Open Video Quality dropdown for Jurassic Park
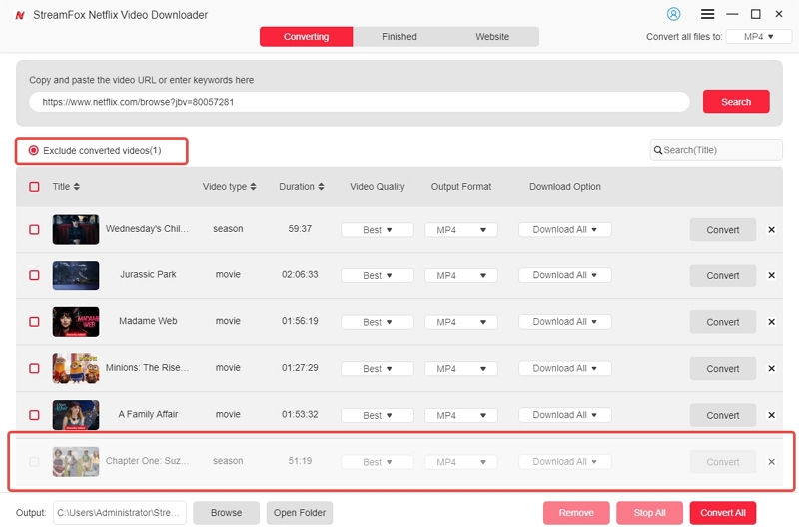Screen dimensions: 799x532 pos(378,275)
